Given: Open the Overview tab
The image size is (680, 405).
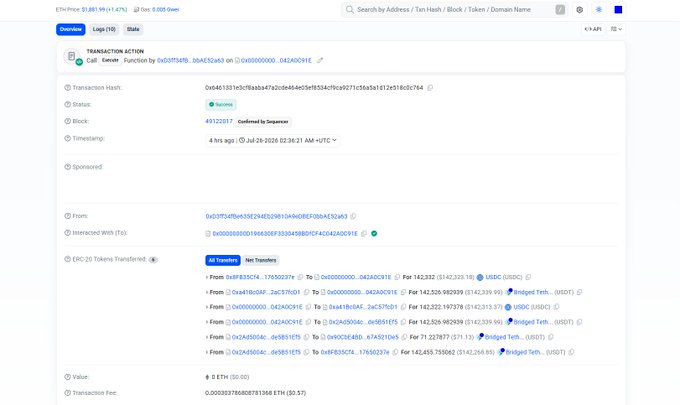Looking at the screenshot, I should (x=70, y=29).
